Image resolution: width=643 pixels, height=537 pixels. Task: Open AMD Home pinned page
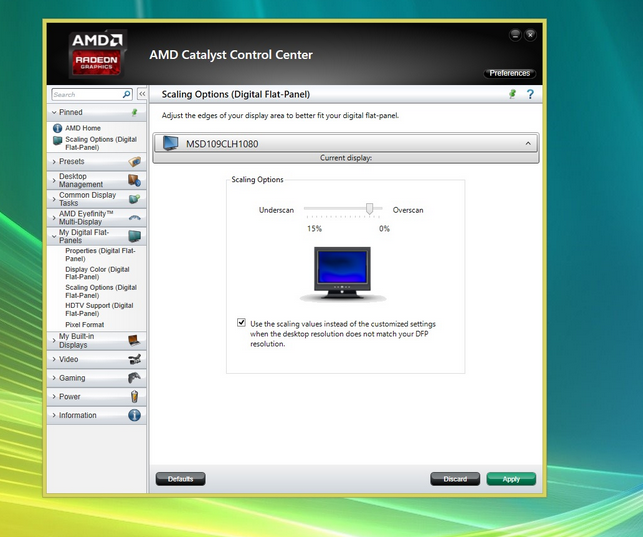click(x=83, y=128)
